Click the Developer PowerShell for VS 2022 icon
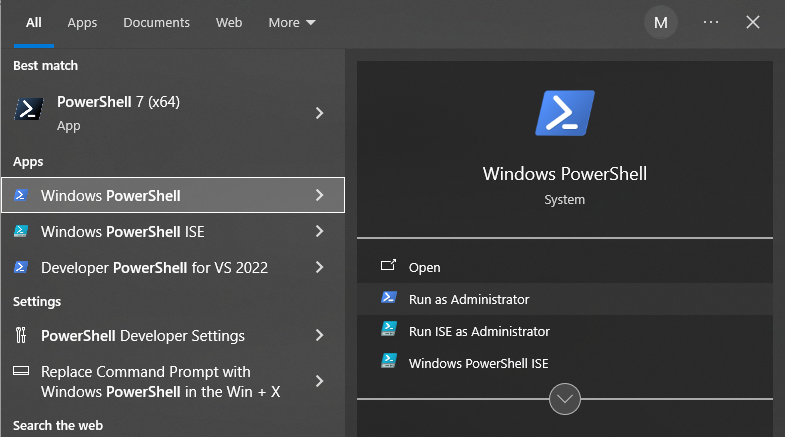This screenshot has width=785, height=437. 21,267
